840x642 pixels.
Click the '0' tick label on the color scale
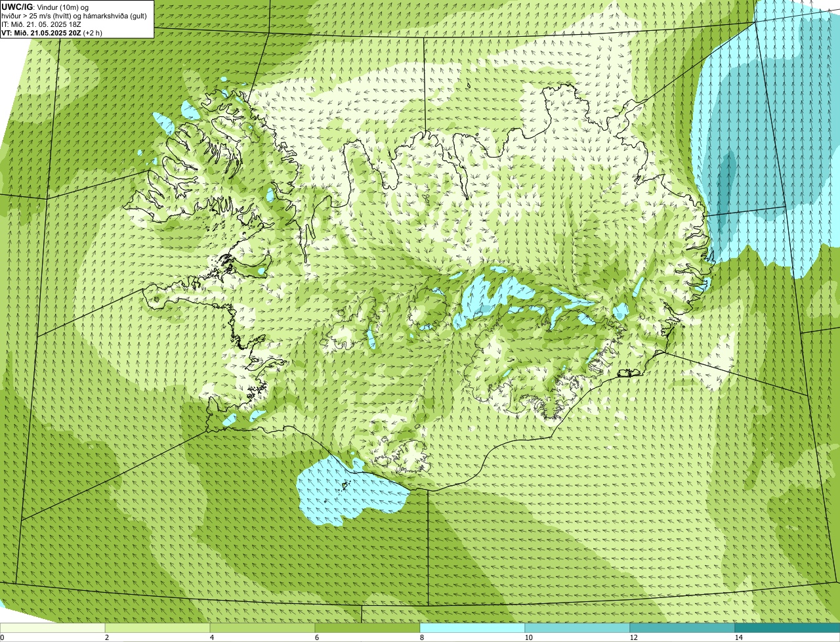[x=2, y=637]
